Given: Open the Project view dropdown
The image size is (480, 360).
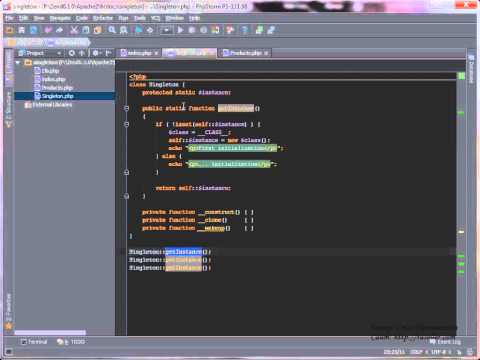Looking at the screenshot, I should tap(40, 53).
